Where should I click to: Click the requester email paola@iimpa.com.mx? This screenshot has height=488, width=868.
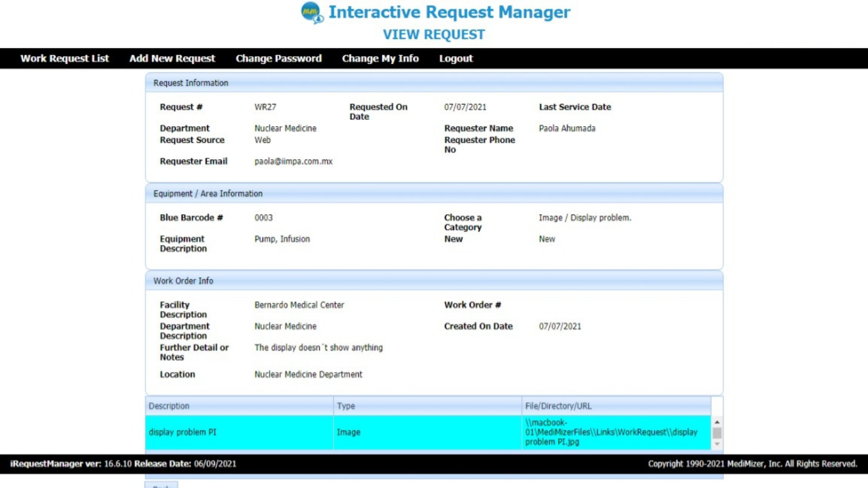293,161
